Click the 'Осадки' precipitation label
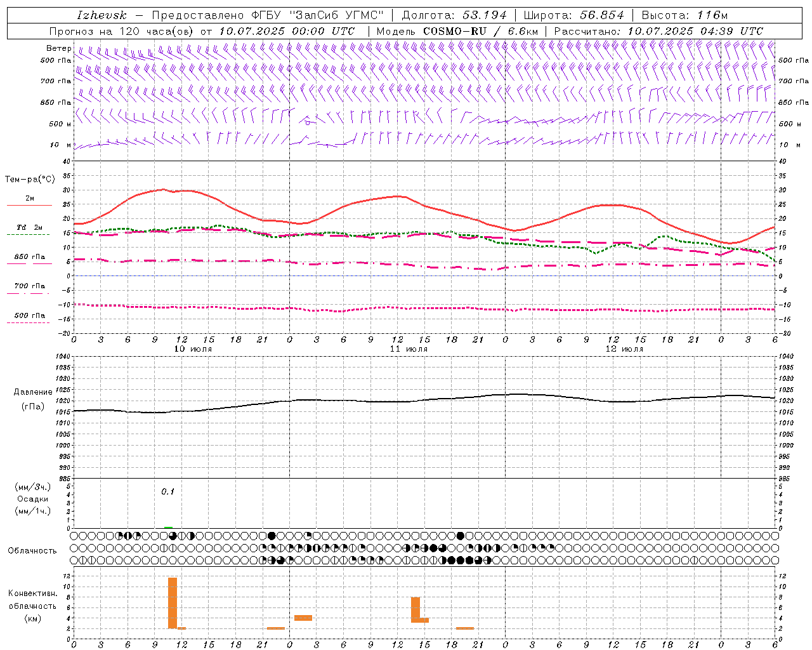Image resolution: width=812 pixels, height=650 pixels. (x=33, y=499)
